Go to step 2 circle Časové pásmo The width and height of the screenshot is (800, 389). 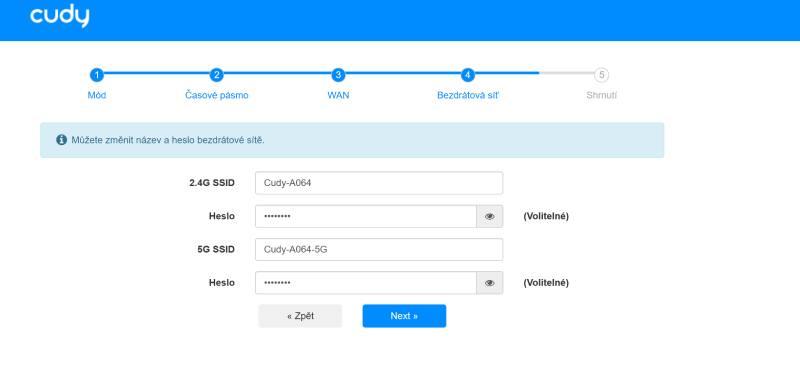click(217, 75)
